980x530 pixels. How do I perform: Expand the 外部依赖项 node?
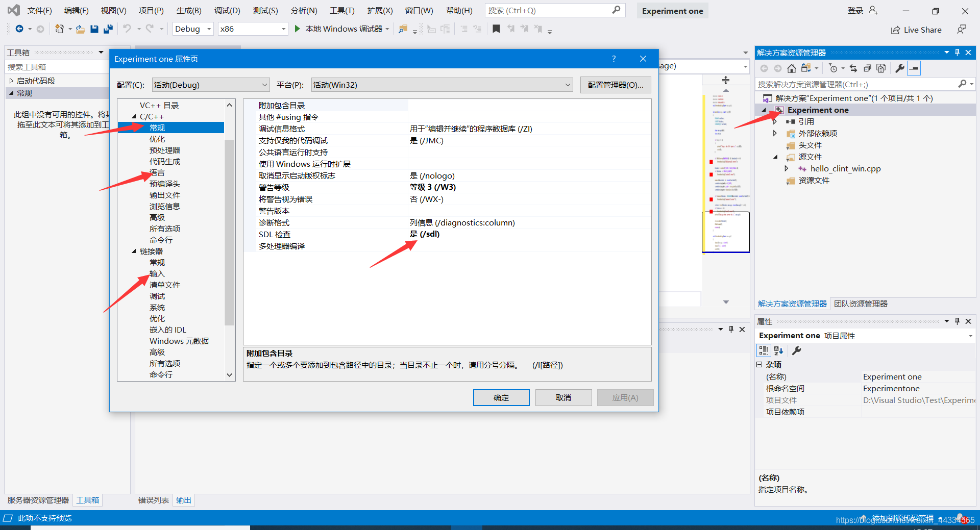tap(775, 133)
